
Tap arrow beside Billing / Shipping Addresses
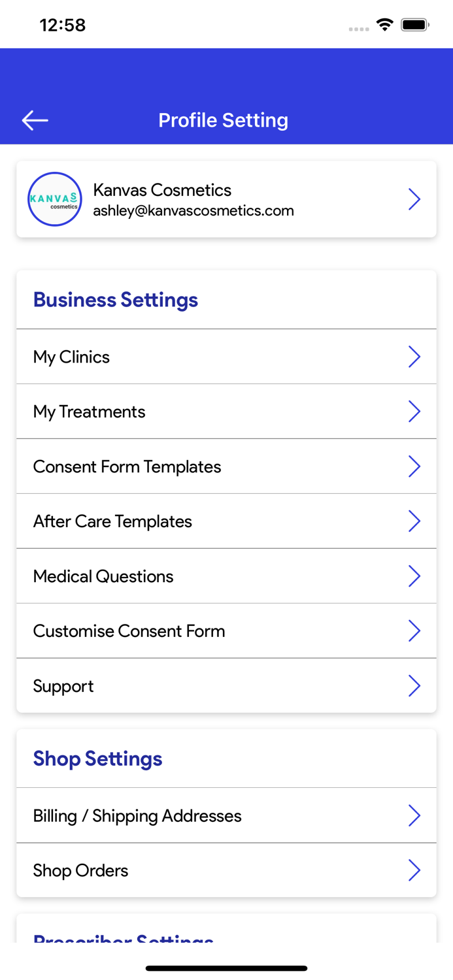[x=414, y=816]
